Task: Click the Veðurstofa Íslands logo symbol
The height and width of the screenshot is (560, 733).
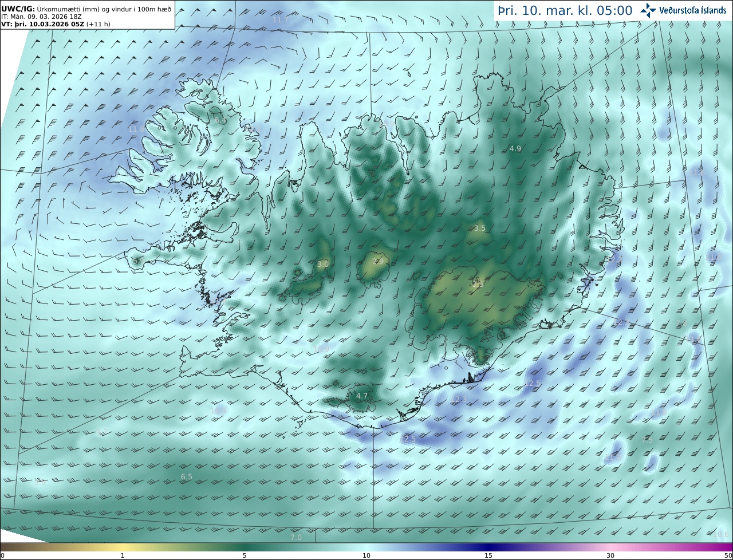Action: point(648,10)
